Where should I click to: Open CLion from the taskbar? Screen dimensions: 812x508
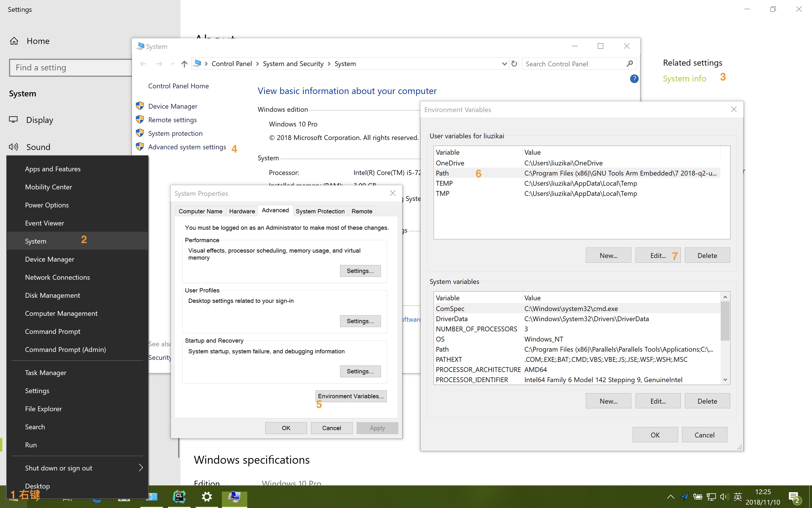coord(179,497)
